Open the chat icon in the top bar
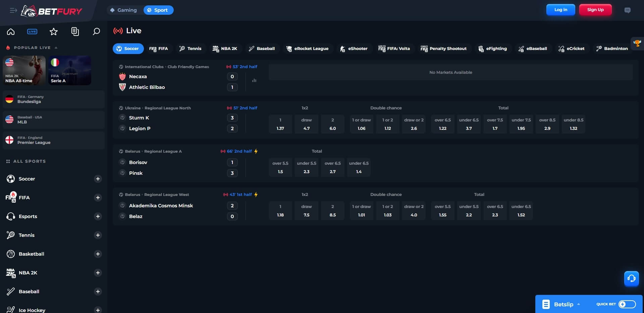This screenshot has width=644, height=313. [x=628, y=10]
